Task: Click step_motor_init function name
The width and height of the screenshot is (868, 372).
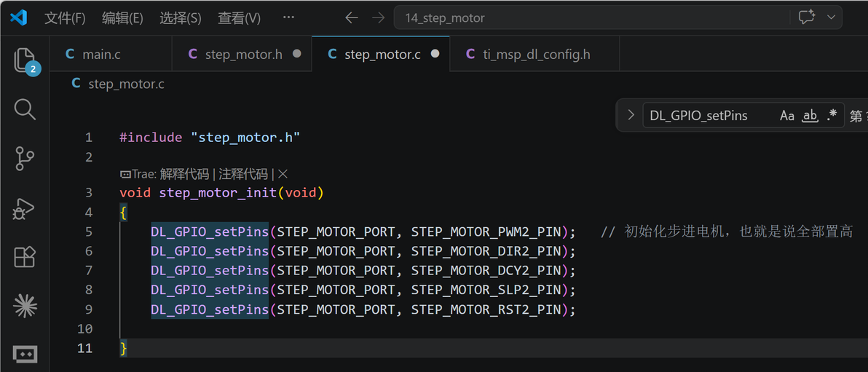Action: (218, 193)
